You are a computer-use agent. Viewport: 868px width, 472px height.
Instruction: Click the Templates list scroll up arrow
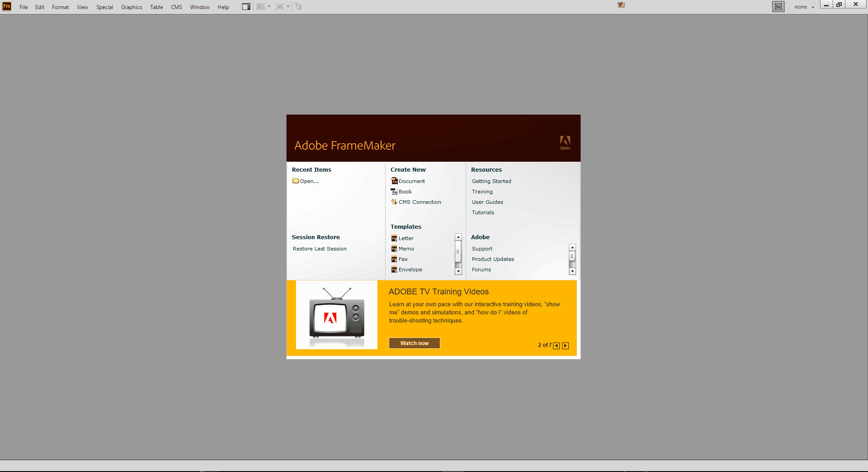(x=458, y=237)
